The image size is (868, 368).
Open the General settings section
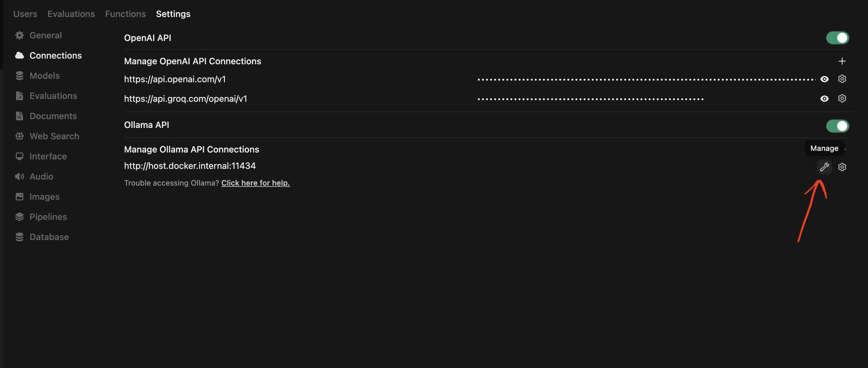pyautogui.click(x=45, y=35)
